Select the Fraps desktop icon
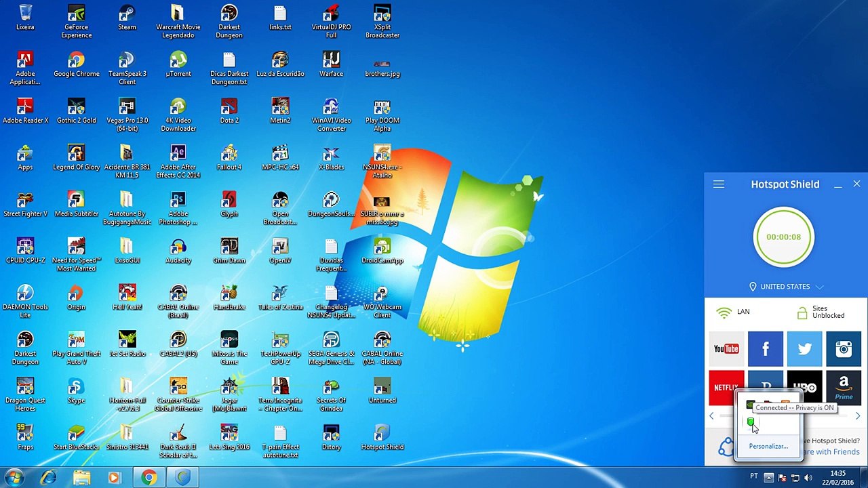This screenshot has width=868, height=488. point(25,437)
